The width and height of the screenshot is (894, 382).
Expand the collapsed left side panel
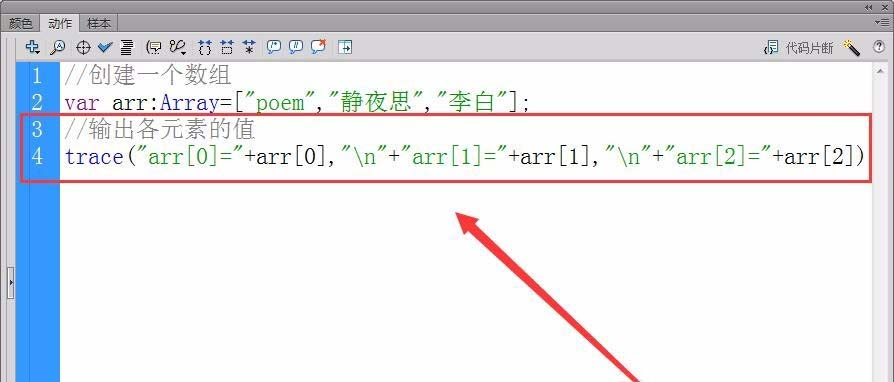[10, 282]
